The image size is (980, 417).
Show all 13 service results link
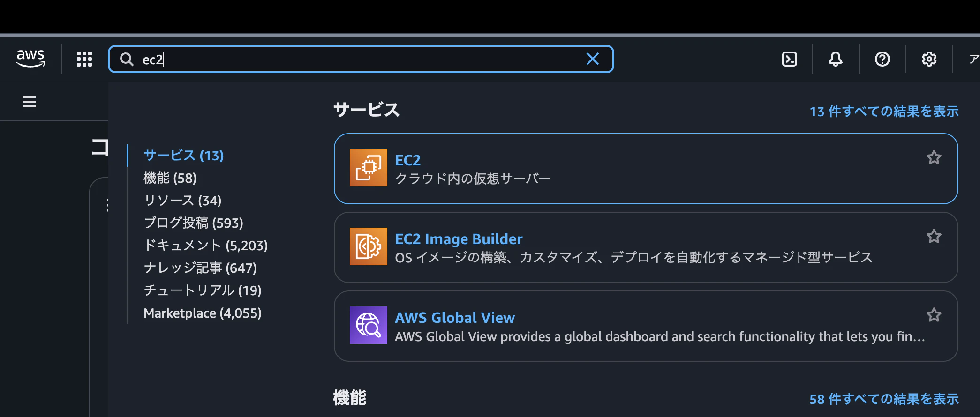tap(884, 112)
